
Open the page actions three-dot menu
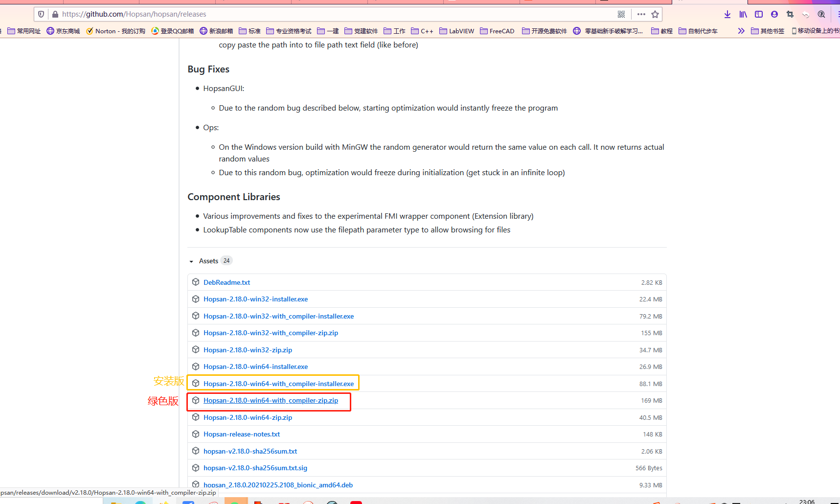(641, 14)
